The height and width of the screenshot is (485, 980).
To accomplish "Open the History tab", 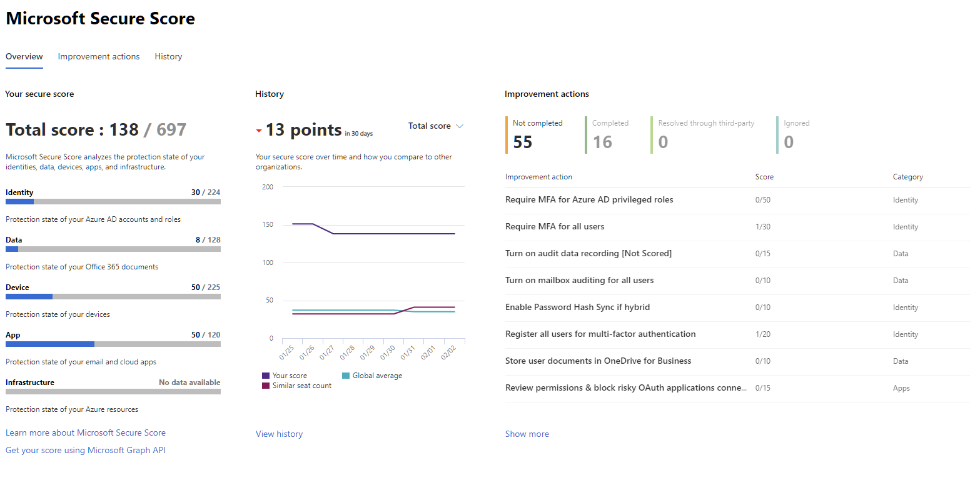I will [168, 56].
